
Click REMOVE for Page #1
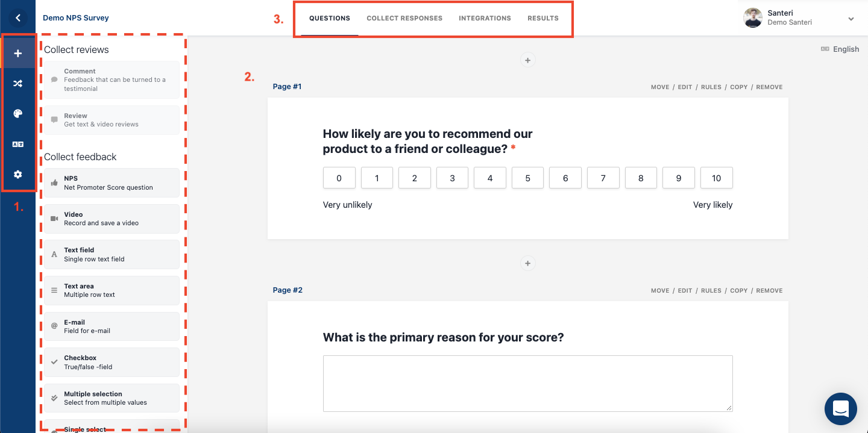[x=769, y=87]
